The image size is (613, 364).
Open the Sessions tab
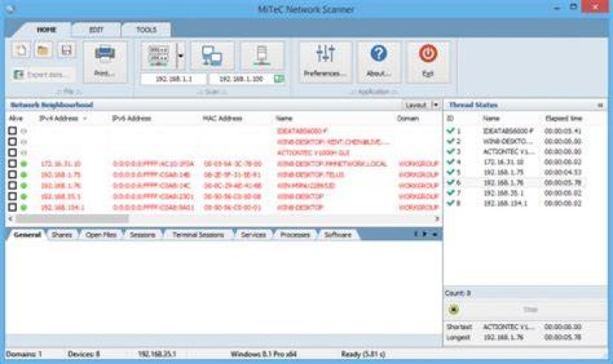142,235
